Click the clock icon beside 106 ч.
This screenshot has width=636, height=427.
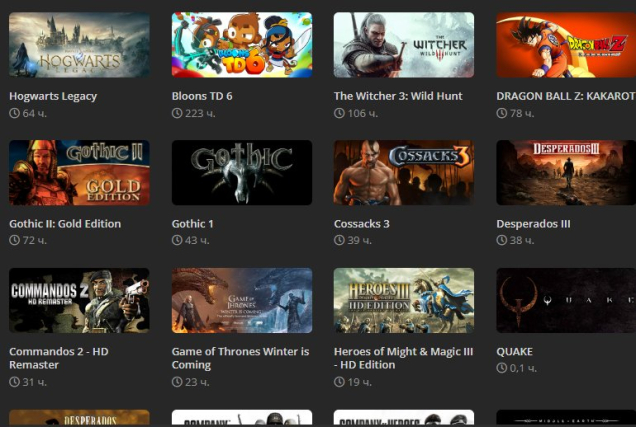339,113
